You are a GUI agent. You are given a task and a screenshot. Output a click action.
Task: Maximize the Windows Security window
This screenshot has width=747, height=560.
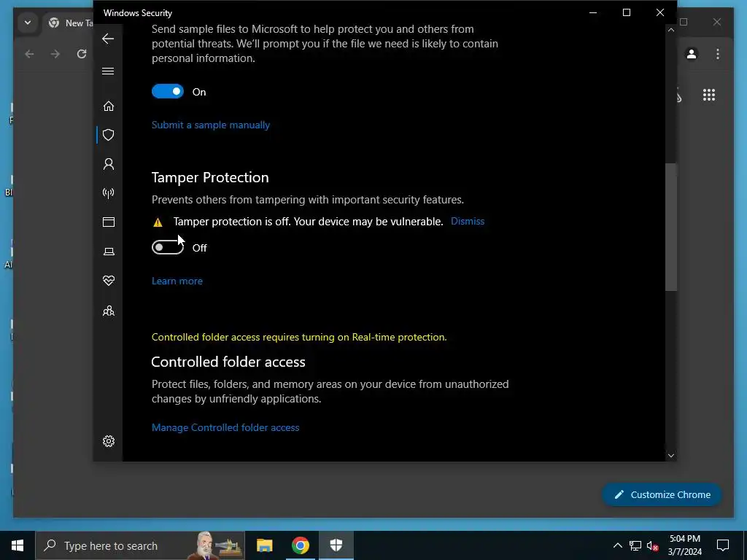[627, 13]
